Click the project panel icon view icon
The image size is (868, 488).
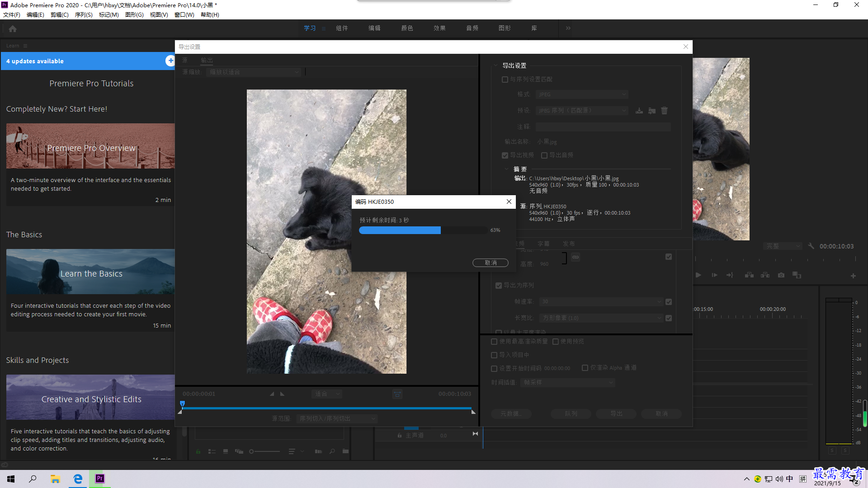coord(226,451)
